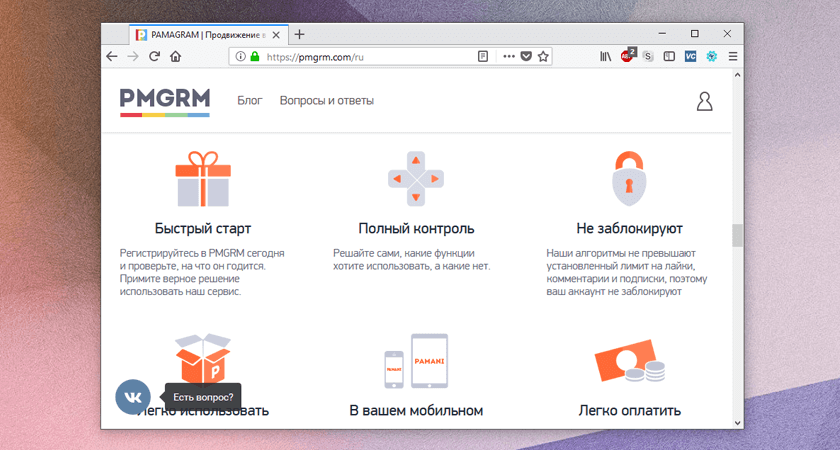Viewport: 840px width, 450px height.
Task: Click the teal gear extension icon
Action: 711,56
